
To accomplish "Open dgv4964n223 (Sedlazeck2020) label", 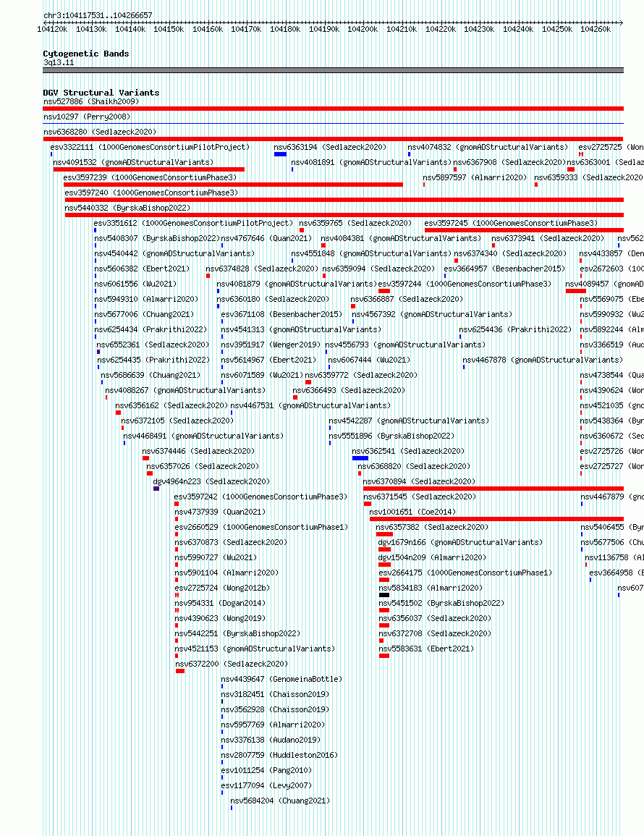I will (x=211, y=481).
